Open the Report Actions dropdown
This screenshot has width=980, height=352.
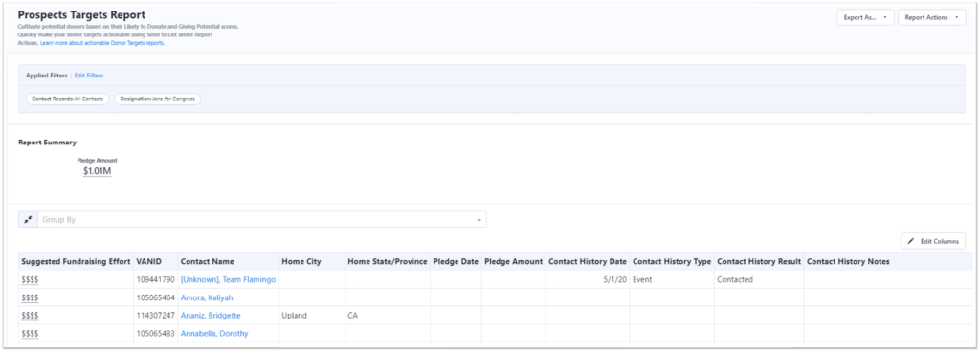pos(931,17)
